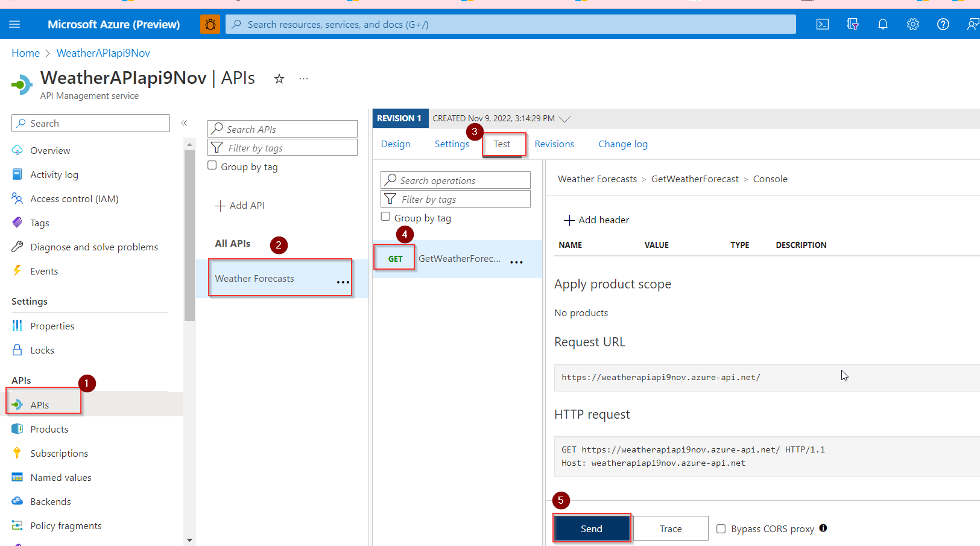
Task: Open Policy fragments in the sidebar
Action: coord(66,526)
